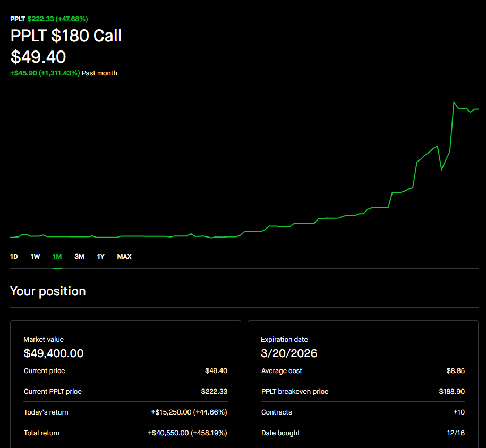The image size is (486, 448).
Task: Click the Total return label
Action: (41, 433)
